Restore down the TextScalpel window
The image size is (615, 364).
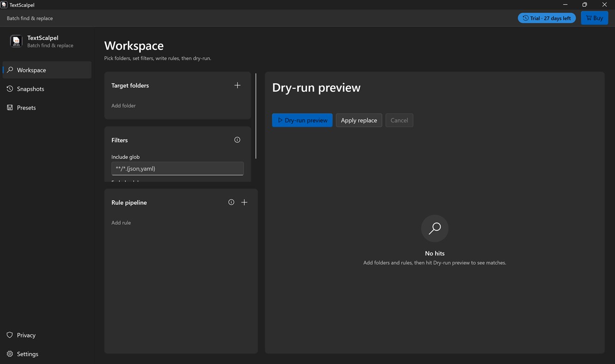[x=584, y=5]
